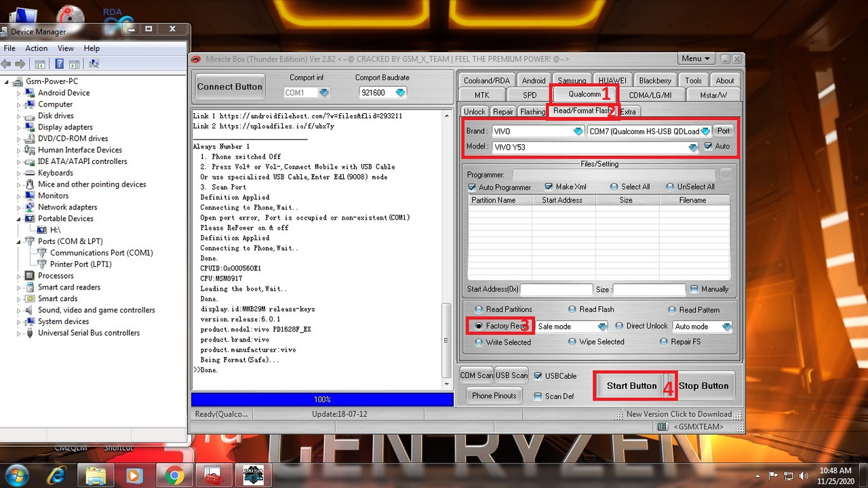This screenshot has height=488, width=868.
Task: Launch Internet Explorer from taskbar
Action: pos(57,476)
